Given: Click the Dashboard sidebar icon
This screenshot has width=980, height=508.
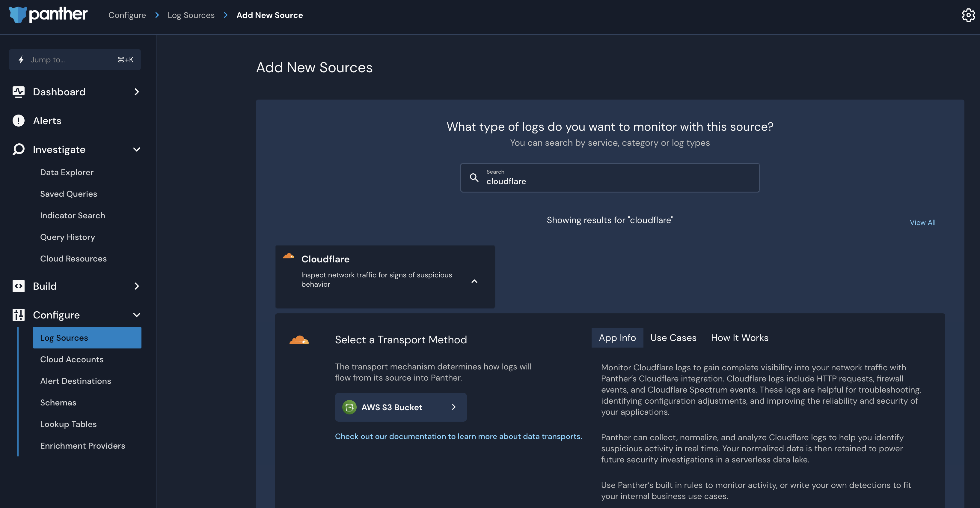Looking at the screenshot, I should coord(18,92).
